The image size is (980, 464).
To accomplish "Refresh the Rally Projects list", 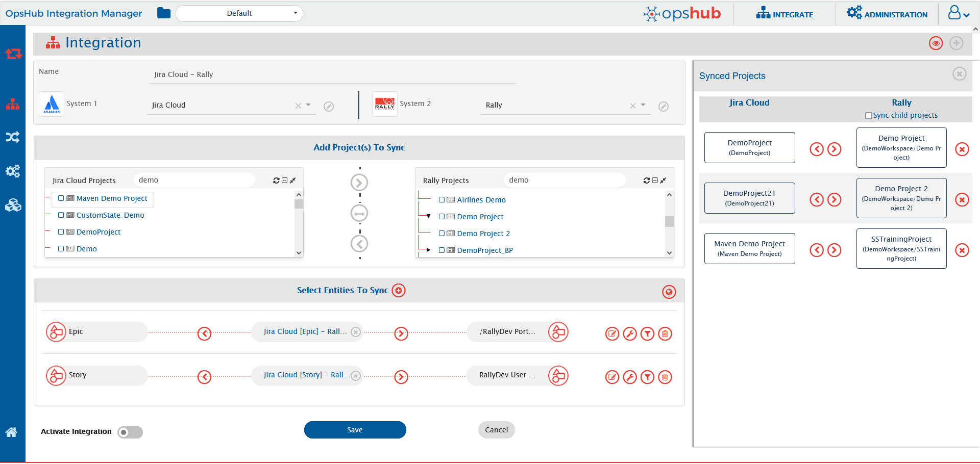I will (x=646, y=181).
